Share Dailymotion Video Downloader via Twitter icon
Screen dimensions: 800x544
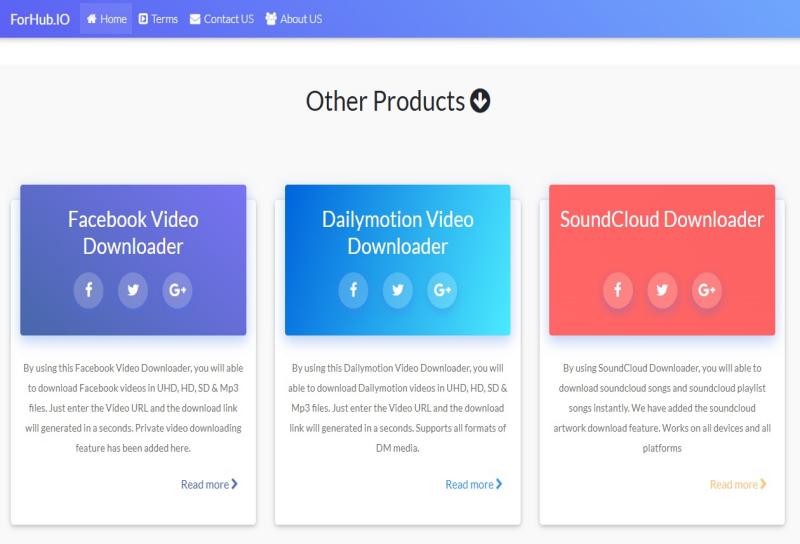398,290
